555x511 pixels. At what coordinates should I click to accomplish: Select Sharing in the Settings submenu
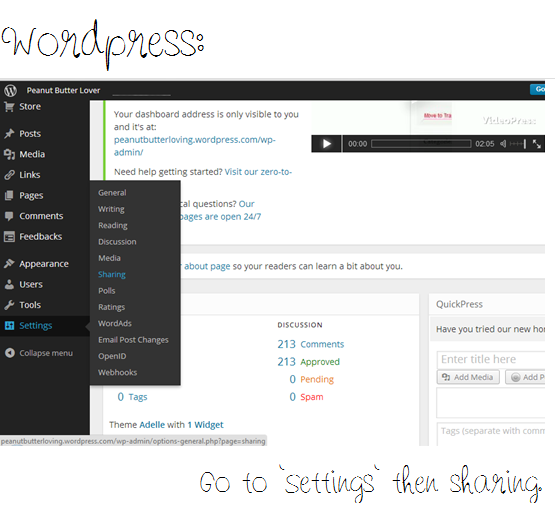coord(112,274)
